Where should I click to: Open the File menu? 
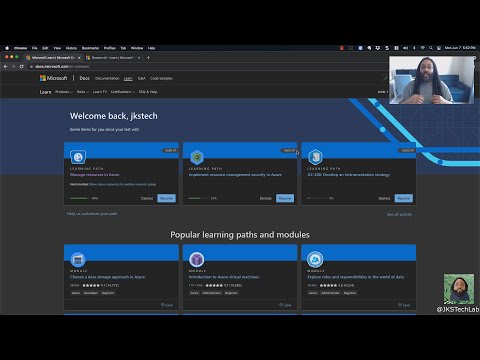click(35, 48)
